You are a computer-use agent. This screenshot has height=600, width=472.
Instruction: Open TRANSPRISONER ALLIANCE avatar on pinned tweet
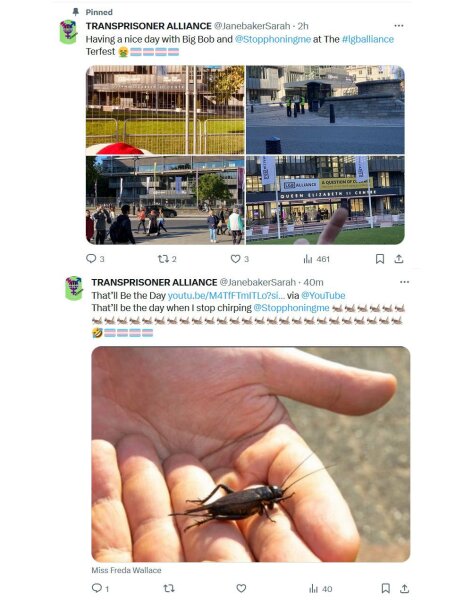[x=68, y=32]
